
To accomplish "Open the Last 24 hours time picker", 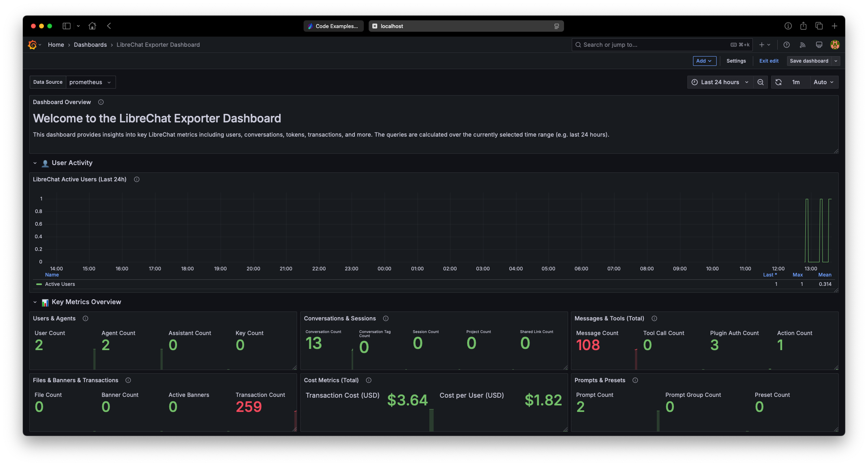I will pyautogui.click(x=720, y=82).
